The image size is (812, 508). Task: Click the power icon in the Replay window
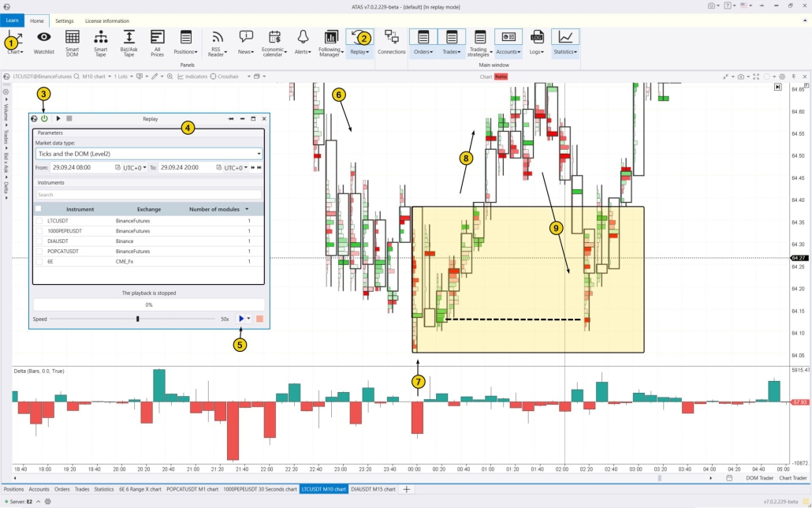(45, 118)
